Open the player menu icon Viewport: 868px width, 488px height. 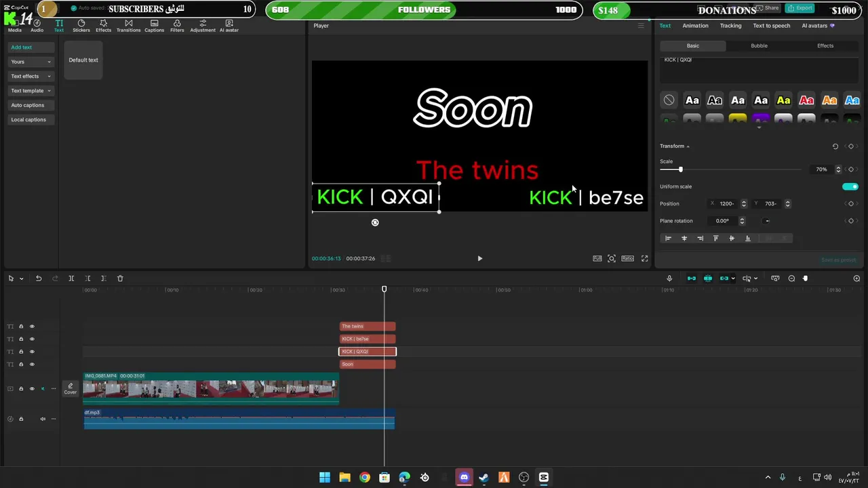[641, 26]
